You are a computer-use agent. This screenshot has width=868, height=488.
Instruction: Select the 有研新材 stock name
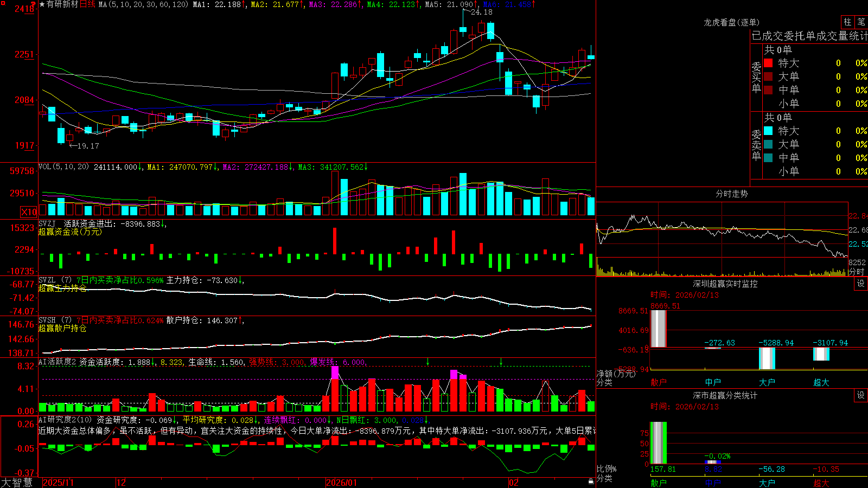[62, 4]
